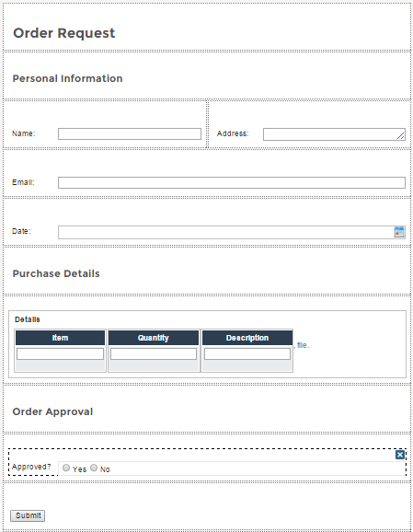Focus the Address text area
413x532 pixels.
pos(334,134)
